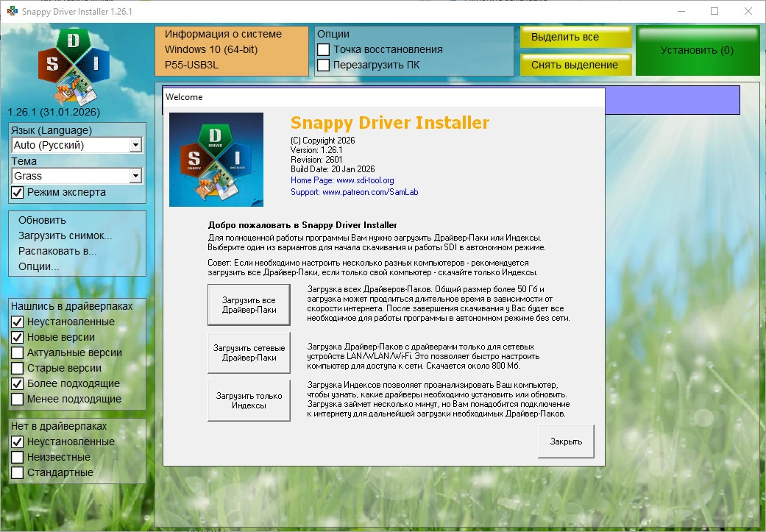Disable Режим эксперта checkbox
766x532 pixels.
coord(17,193)
